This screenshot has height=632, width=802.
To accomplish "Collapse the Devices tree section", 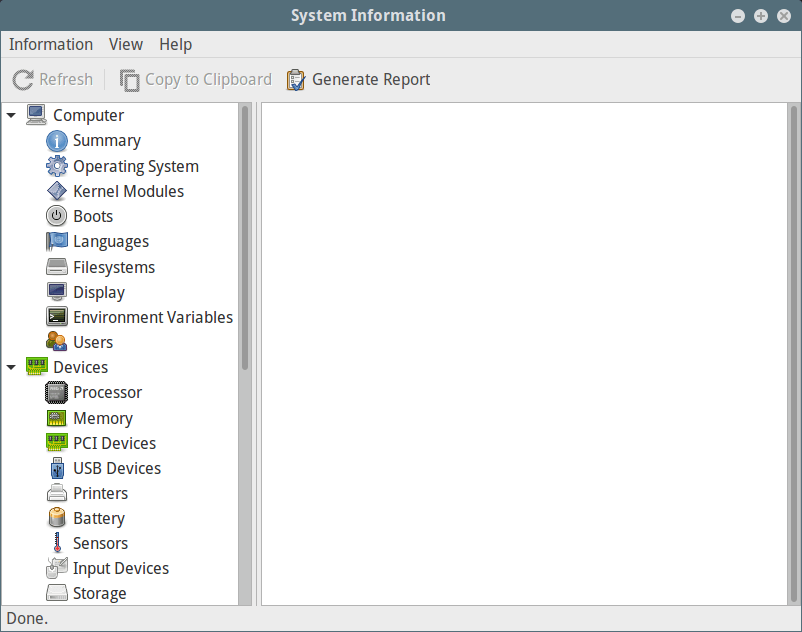I will pos(11,367).
